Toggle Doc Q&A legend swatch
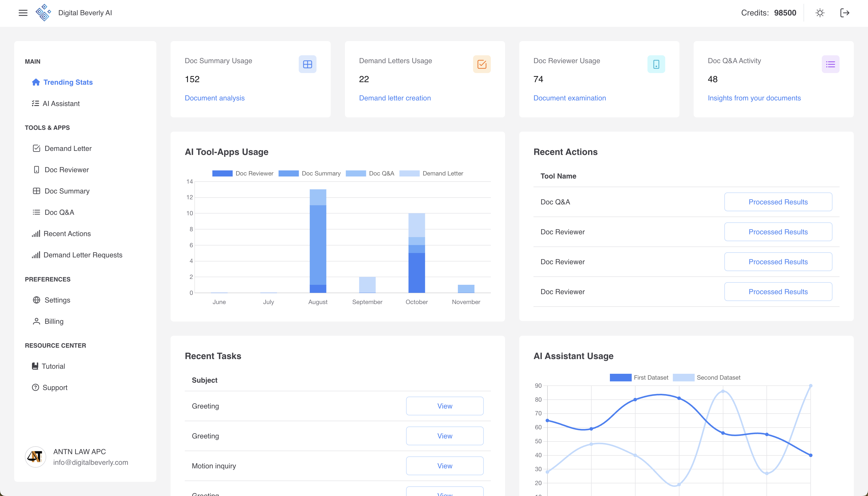868x496 pixels. tap(356, 173)
